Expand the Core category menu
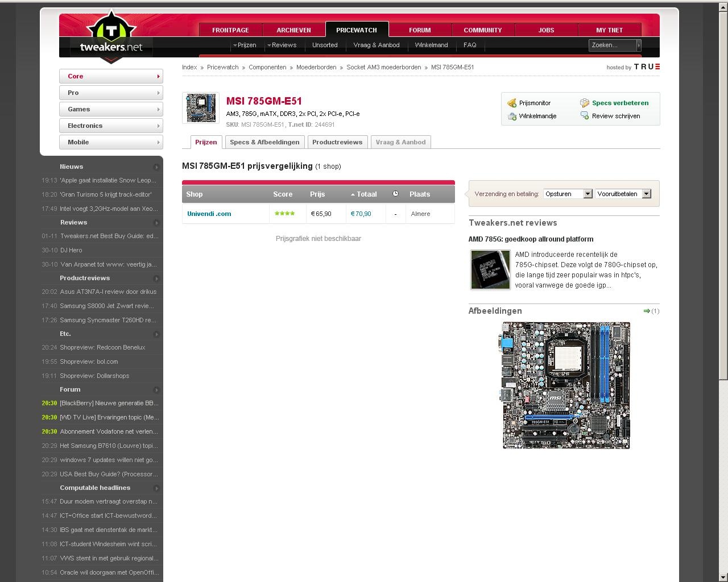This screenshot has height=582, width=728. click(x=111, y=76)
